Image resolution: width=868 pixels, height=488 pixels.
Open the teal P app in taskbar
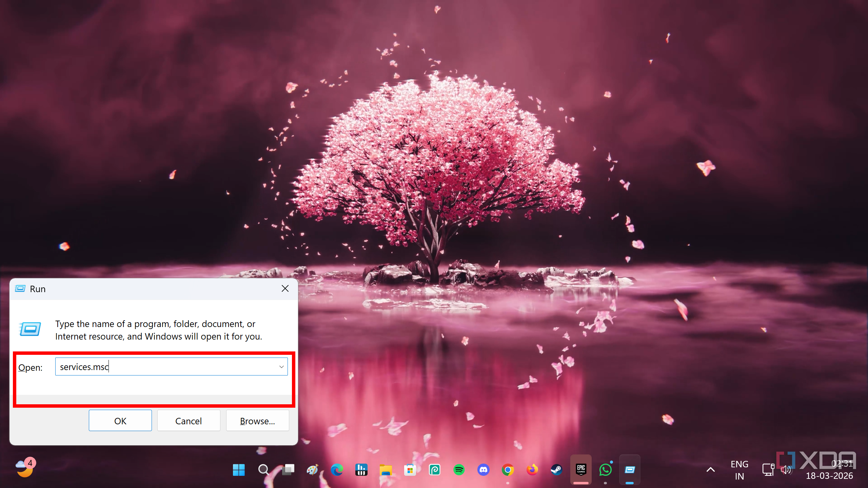pos(434,470)
